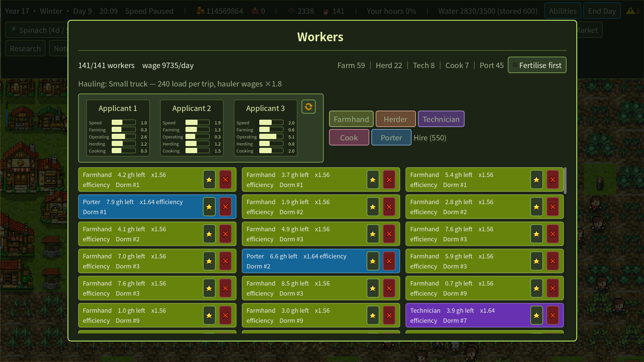Select the Porter role
This screenshot has height=362, width=644.
[x=391, y=137]
